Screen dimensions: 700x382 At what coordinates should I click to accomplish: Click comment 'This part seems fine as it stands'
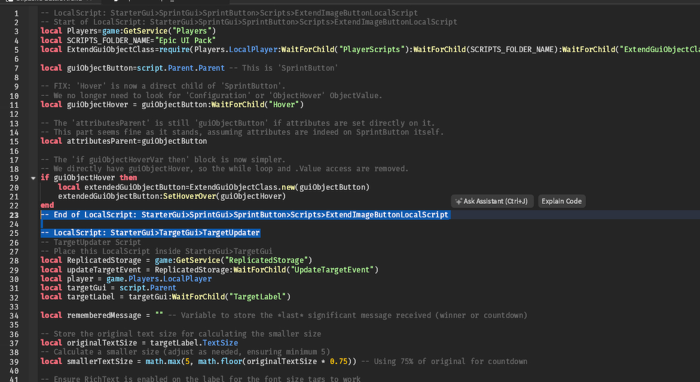242,132
